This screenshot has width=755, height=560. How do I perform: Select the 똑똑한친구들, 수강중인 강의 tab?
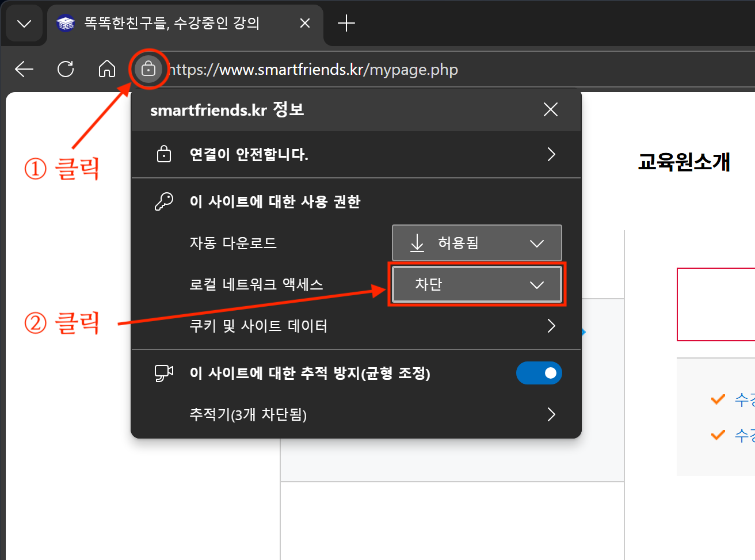(x=173, y=24)
